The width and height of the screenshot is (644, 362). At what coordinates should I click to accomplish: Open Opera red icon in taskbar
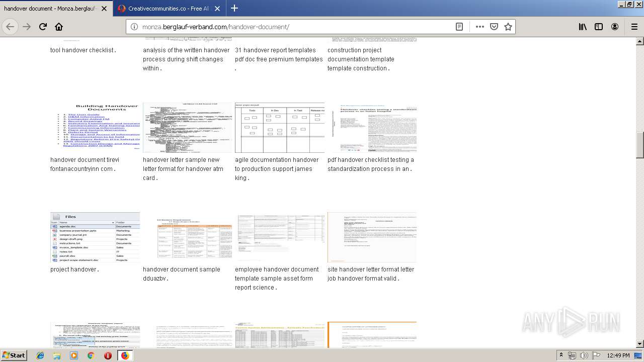(x=108, y=355)
